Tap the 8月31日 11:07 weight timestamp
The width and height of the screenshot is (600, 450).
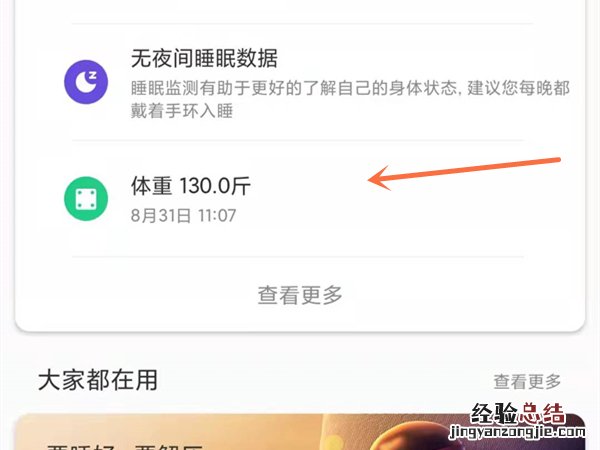point(183,215)
